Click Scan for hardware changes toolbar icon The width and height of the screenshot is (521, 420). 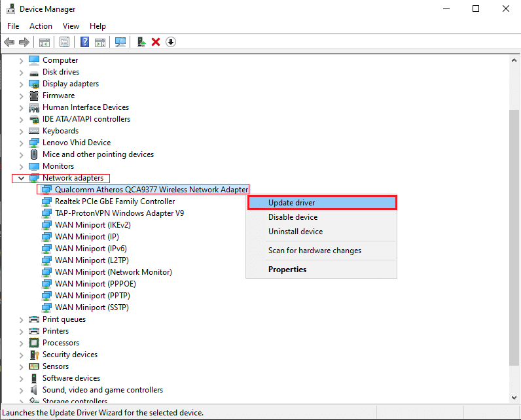point(120,42)
